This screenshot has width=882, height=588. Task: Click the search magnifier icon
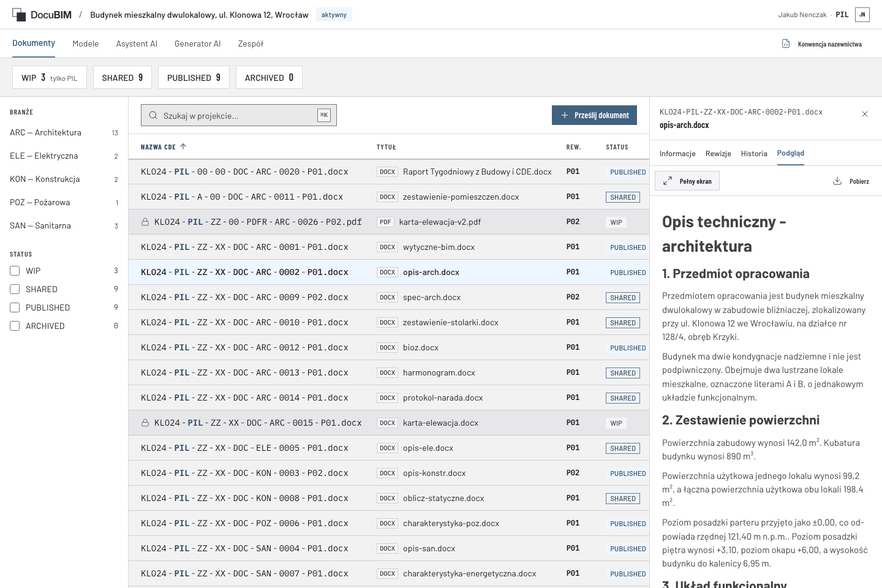coord(153,115)
